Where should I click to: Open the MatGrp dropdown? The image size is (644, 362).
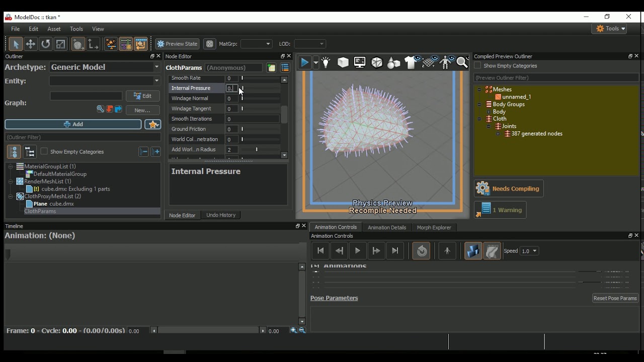[256, 44]
